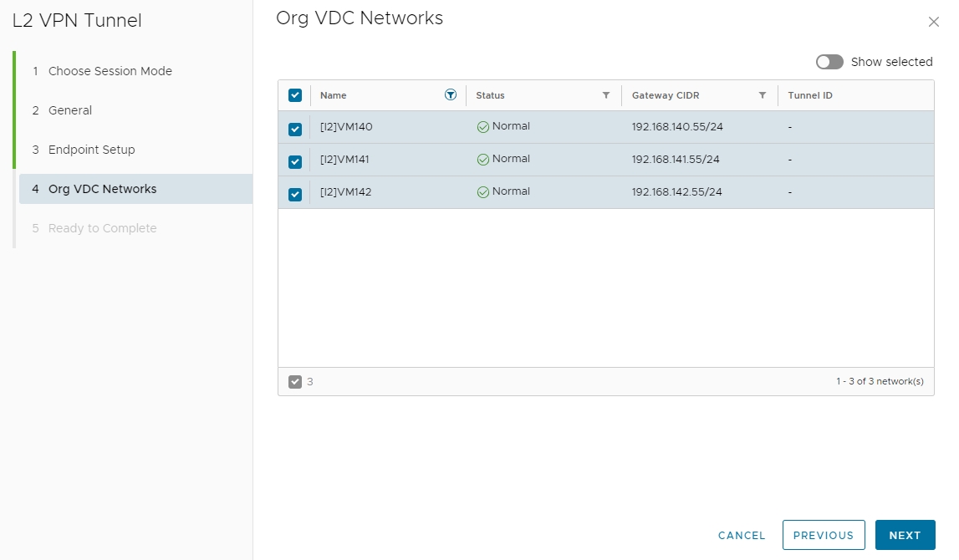Close the Org VDC Networks dialog
959x560 pixels.
(x=934, y=23)
